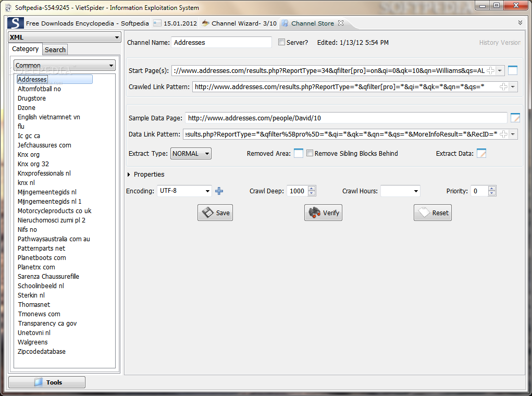Click the blue plus icon next to Encoding
The height and width of the screenshot is (396, 532).
tap(219, 191)
